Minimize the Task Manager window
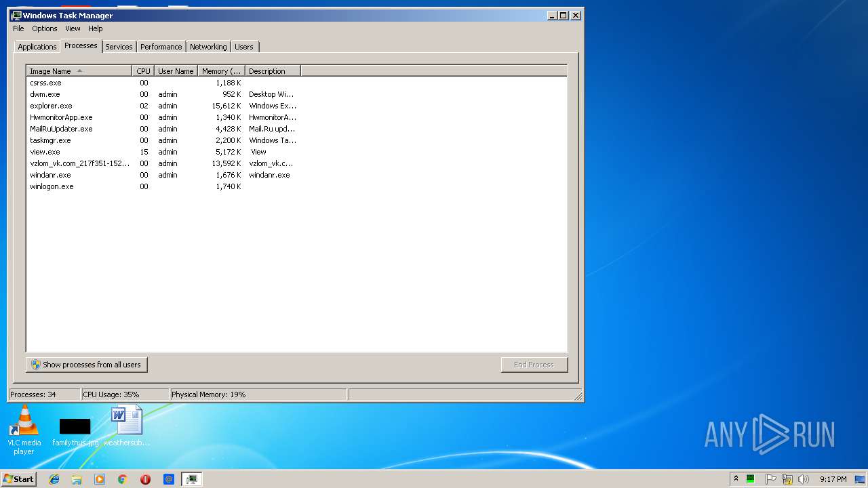 (552, 15)
